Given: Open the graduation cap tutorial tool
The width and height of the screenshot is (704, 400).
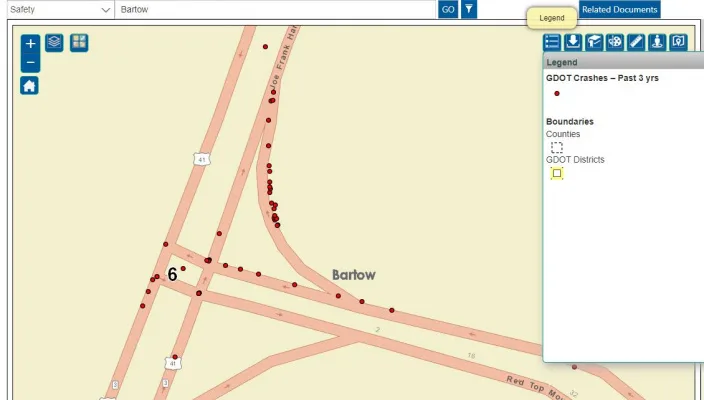Looking at the screenshot, I should point(594,42).
